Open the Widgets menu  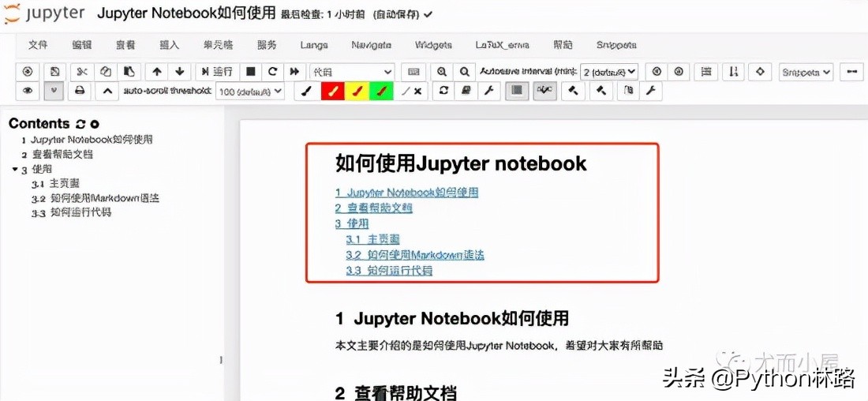433,46
